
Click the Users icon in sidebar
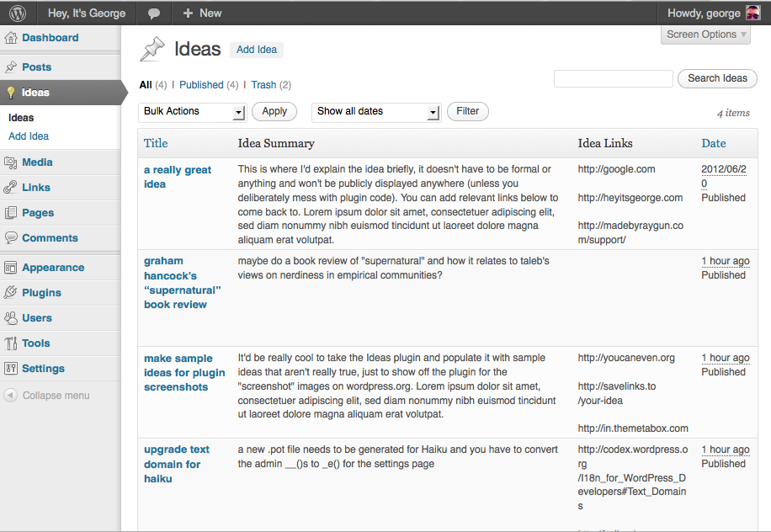(x=10, y=318)
